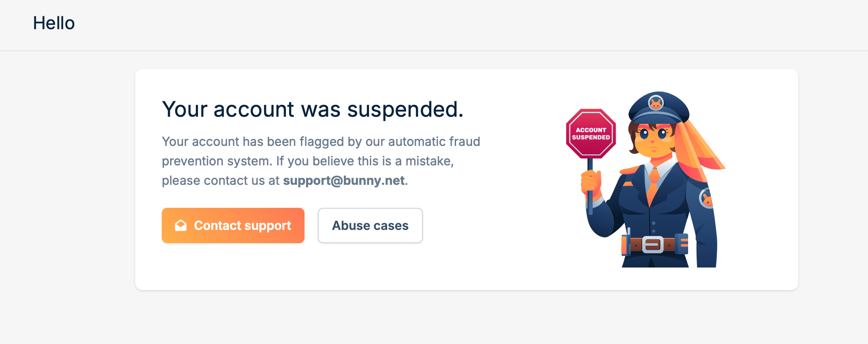
Task: Open the Abuse cases page
Action: [x=370, y=226]
